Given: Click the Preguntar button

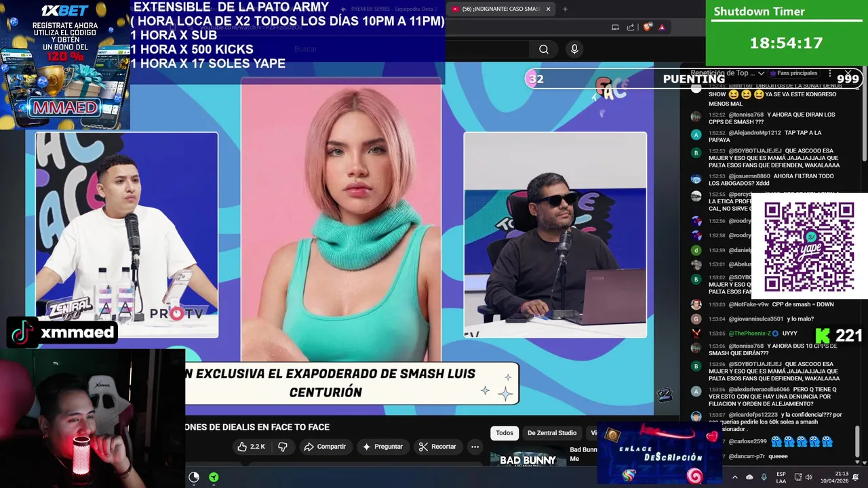Looking at the screenshot, I should [382, 447].
